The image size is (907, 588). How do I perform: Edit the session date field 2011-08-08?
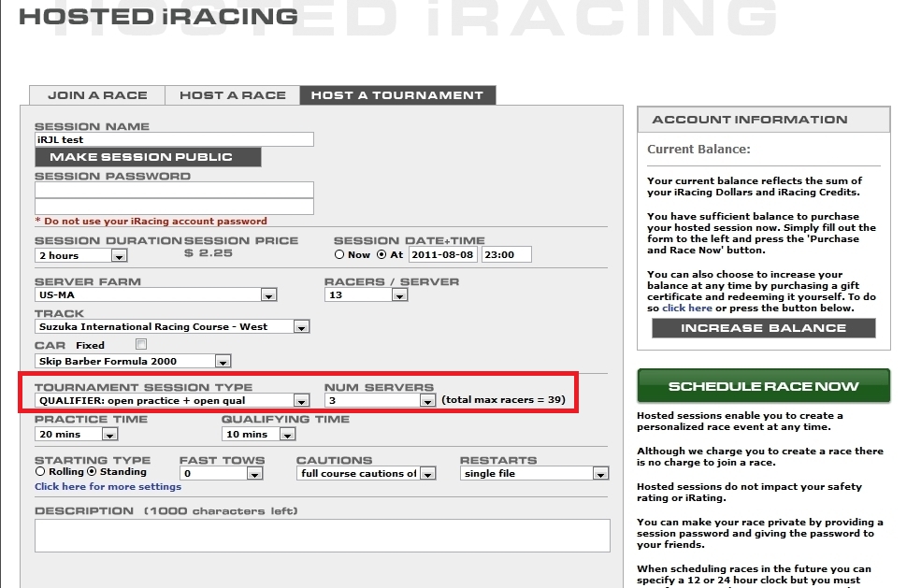pos(443,254)
